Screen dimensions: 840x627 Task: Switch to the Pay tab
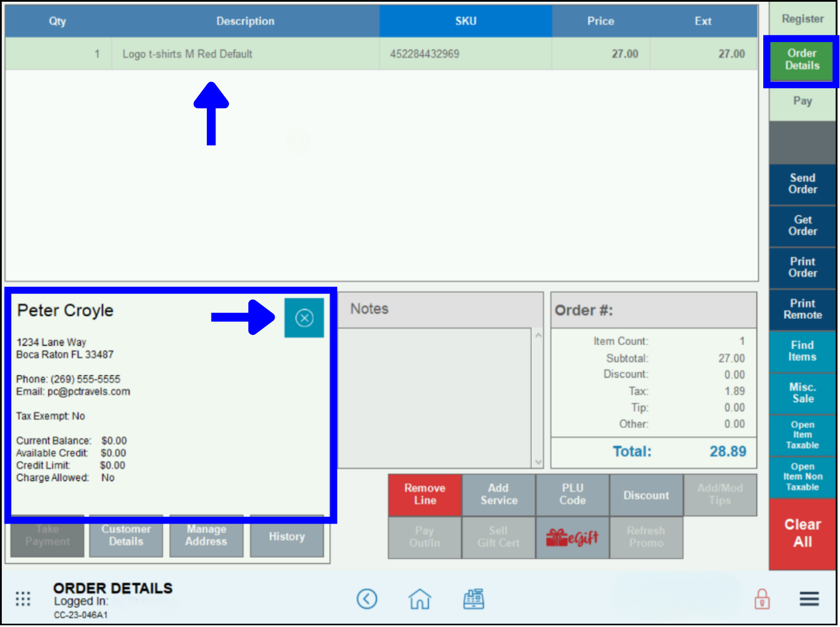pos(802,101)
